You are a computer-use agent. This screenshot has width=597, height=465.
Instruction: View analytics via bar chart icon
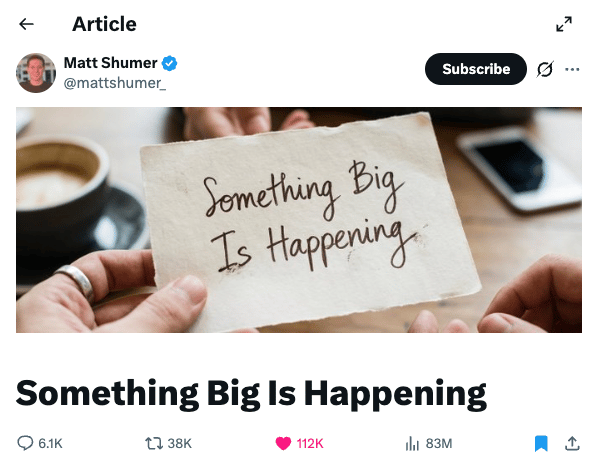point(412,444)
